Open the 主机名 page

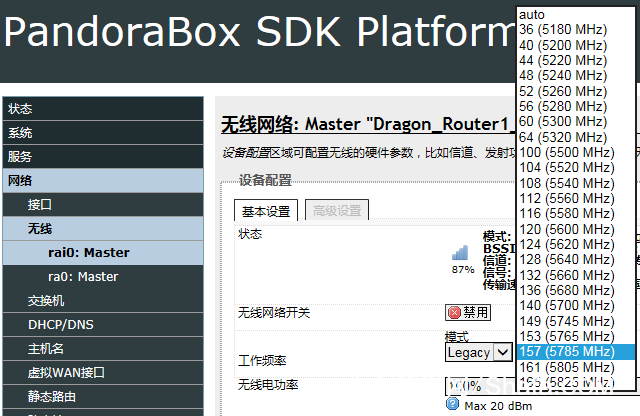click(x=103, y=349)
